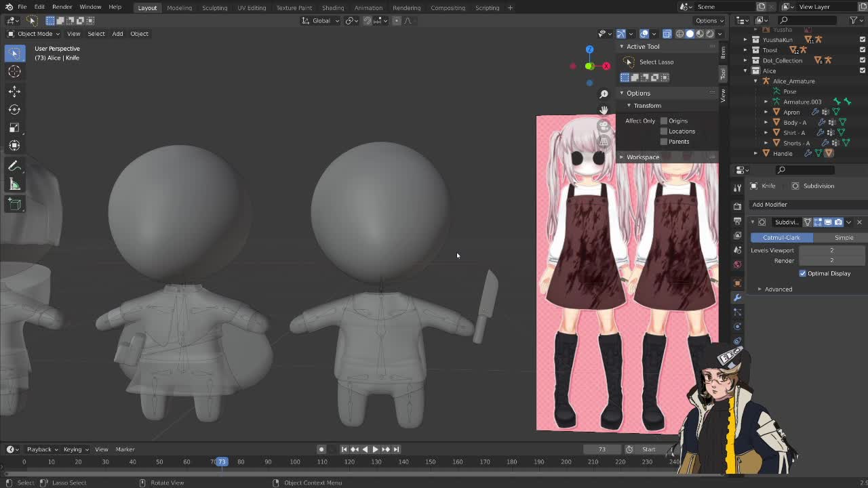Open the File menu
This screenshot has width=868, height=488.
[22, 7]
